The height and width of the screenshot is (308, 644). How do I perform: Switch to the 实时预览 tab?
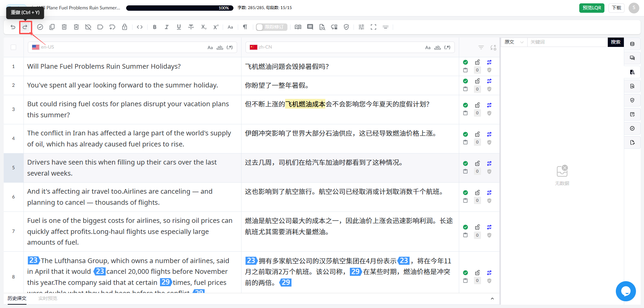point(48,298)
